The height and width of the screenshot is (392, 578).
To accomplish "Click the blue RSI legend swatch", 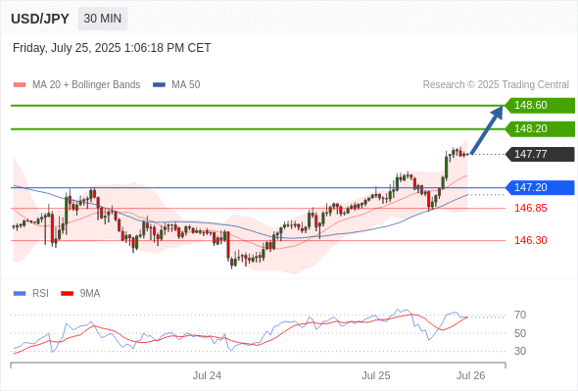I will pyautogui.click(x=20, y=294).
